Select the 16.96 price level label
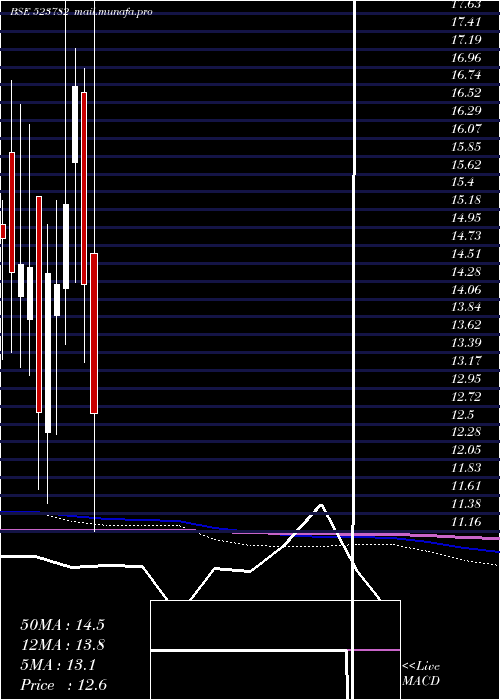Screen dimensions: 500x700 [466, 57]
